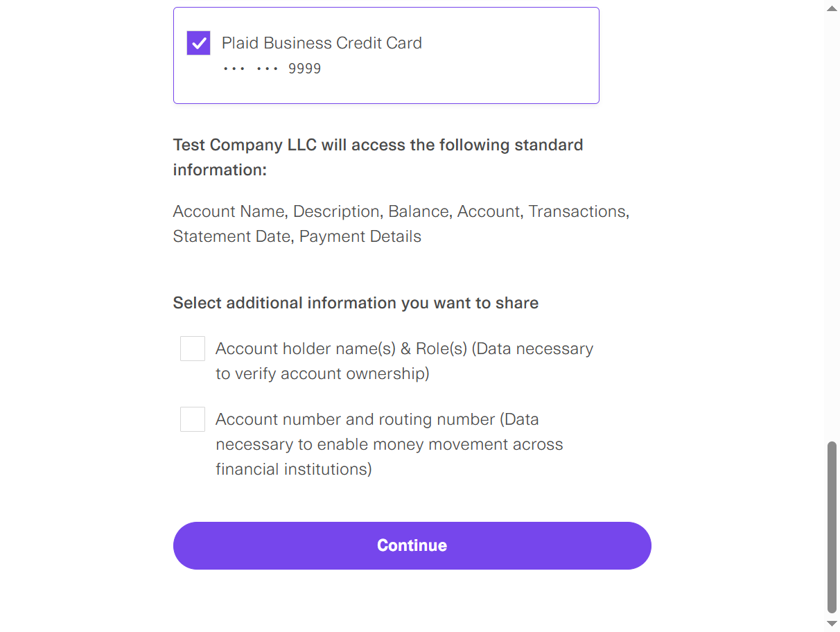
Task: Click the Test Company LLC heading text
Action: click(378, 157)
